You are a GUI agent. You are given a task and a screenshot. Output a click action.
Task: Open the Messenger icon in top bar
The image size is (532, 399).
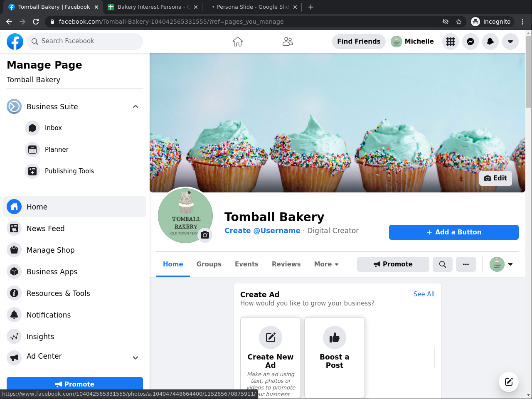[470, 42]
